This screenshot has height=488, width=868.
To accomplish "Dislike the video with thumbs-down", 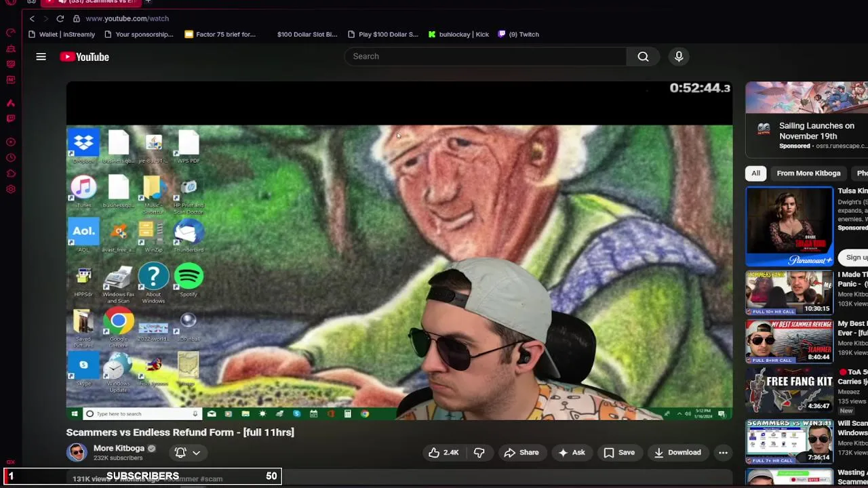I will (x=479, y=453).
